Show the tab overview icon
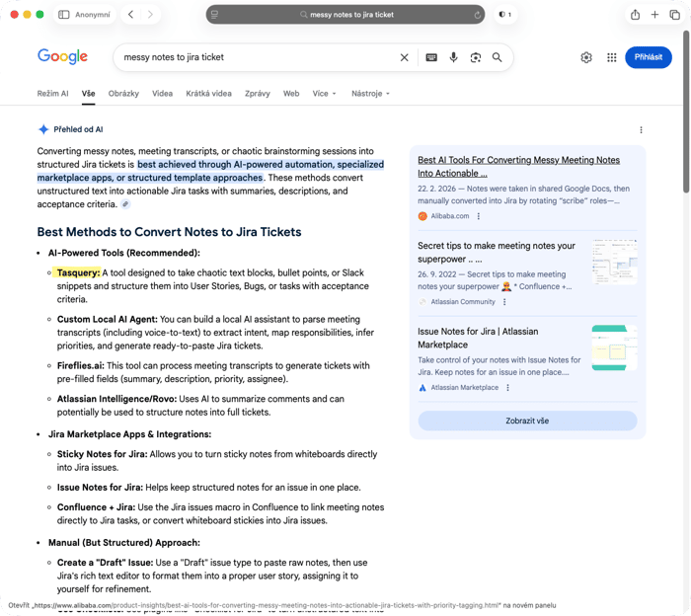 [x=674, y=15]
